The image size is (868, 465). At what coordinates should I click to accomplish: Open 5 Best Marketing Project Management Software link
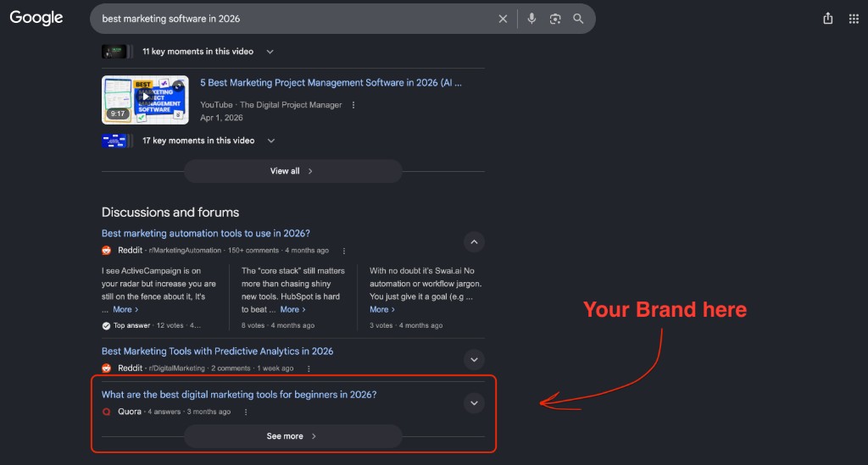tap(331, 83)
